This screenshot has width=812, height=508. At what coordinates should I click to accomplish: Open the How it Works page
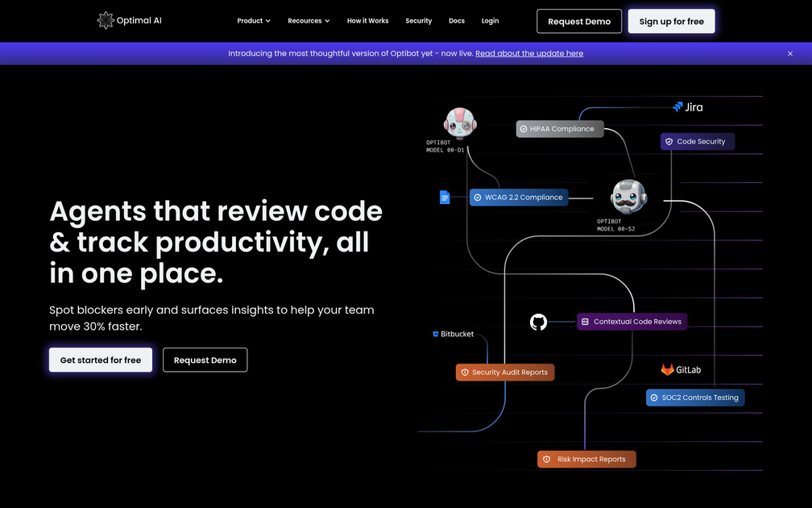click(x=367, y=20)
